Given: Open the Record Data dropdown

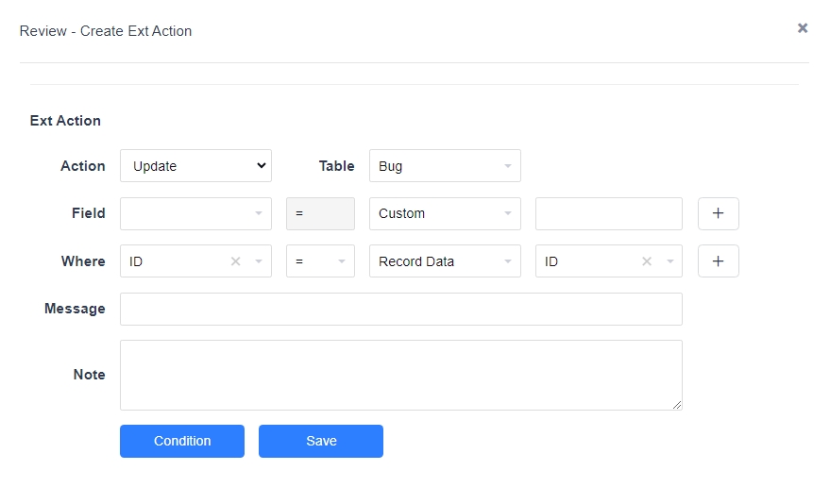Looking at the screenshot, I should coord(445,261).
